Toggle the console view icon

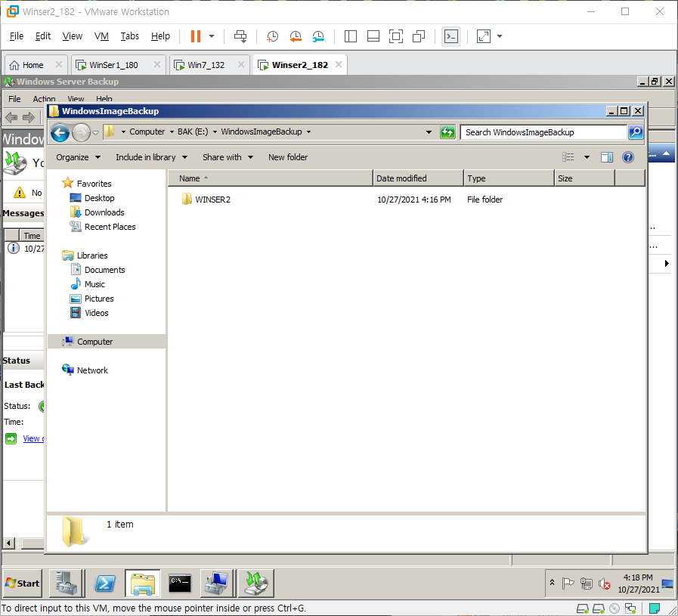click(451, 36)
